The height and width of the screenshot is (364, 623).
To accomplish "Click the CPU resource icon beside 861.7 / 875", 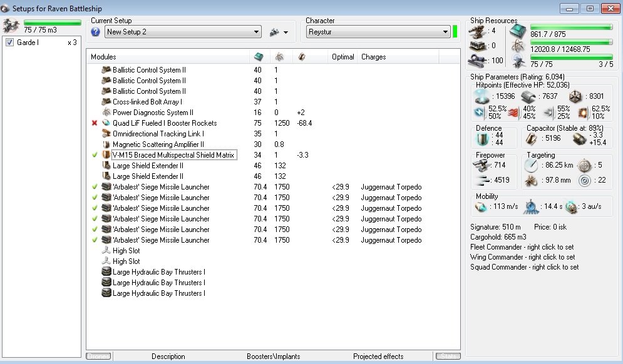I will pyautogui.click(x=518, y=31).
